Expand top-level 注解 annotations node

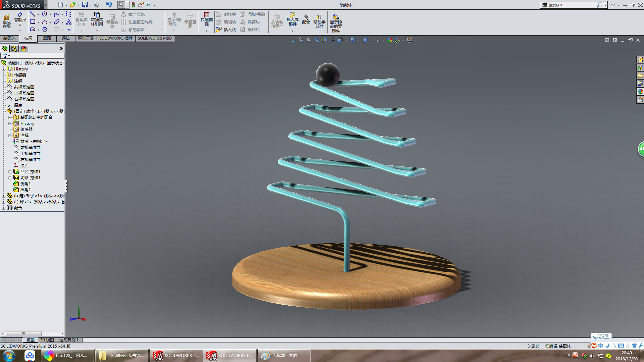coord(3,81)
